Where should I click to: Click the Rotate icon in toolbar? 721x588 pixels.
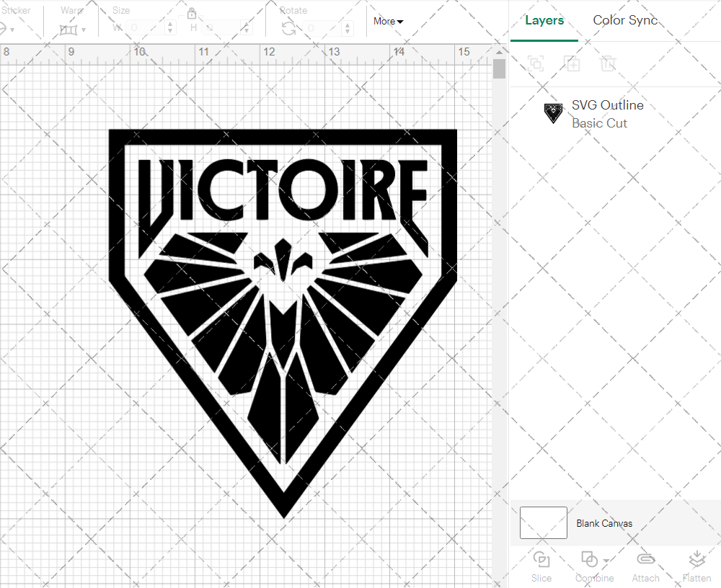288,29
